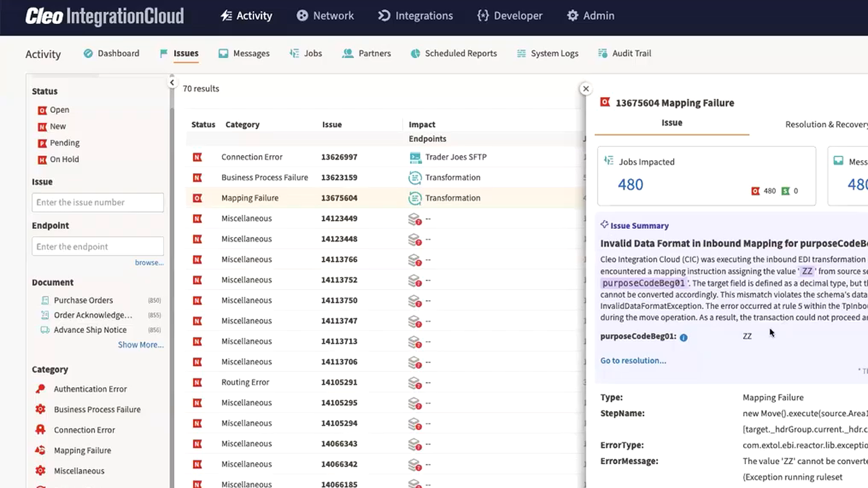Viewport: 868px width, 488px height.
Task: Click the browse... link under Endpoint
Action: 149,262
